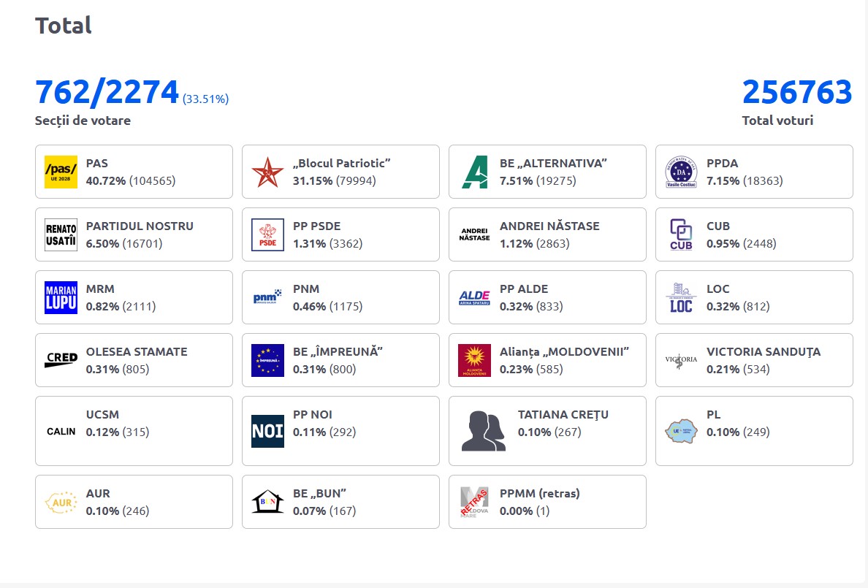Click the BE „ALTERNATIVA” name
Viewport: 868px width, 588px height.
click(553, 164)
